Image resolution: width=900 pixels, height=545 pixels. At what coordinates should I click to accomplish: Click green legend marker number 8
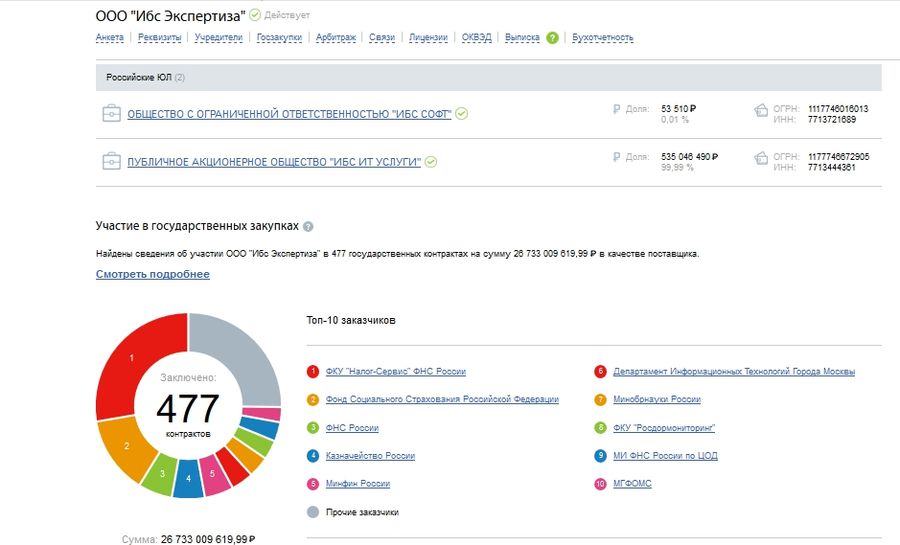click(600, 428)
